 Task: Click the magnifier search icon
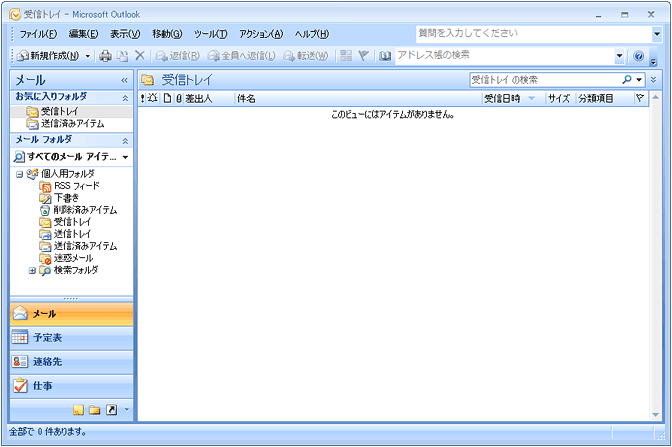coord(627,80)
